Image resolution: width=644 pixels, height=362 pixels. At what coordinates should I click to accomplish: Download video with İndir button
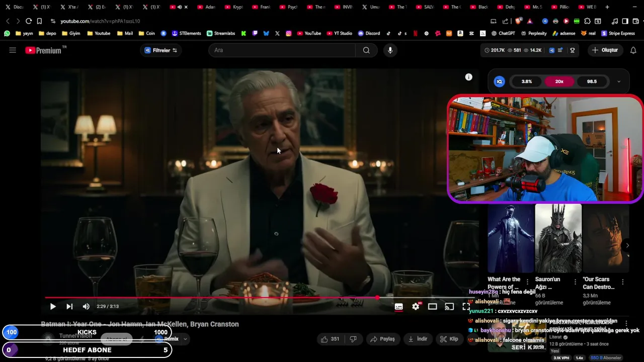pyautogui.click(x=418, y=339)
